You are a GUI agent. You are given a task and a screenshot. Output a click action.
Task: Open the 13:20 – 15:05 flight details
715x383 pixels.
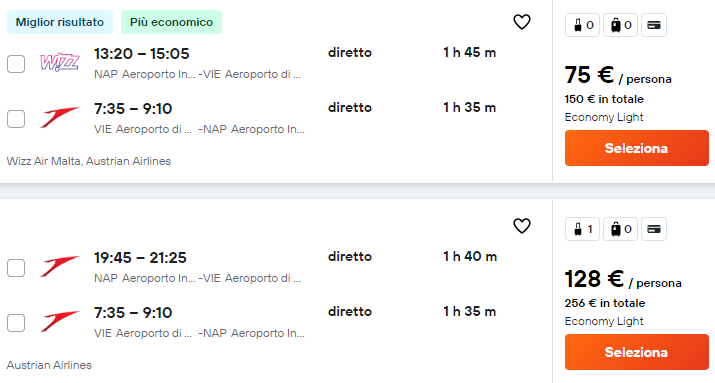click(142, 53)
